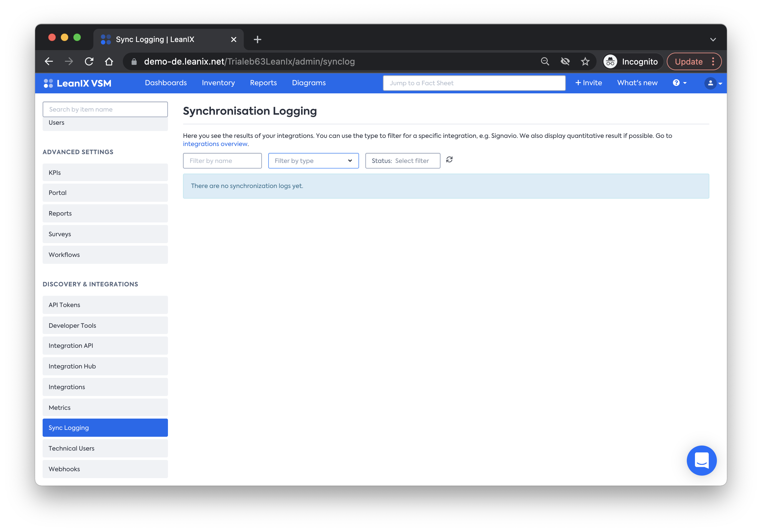The image size is (762, 532).
Task: Focus the Jump to a Fact Sheet search
Action: click(x=474, y=83)
